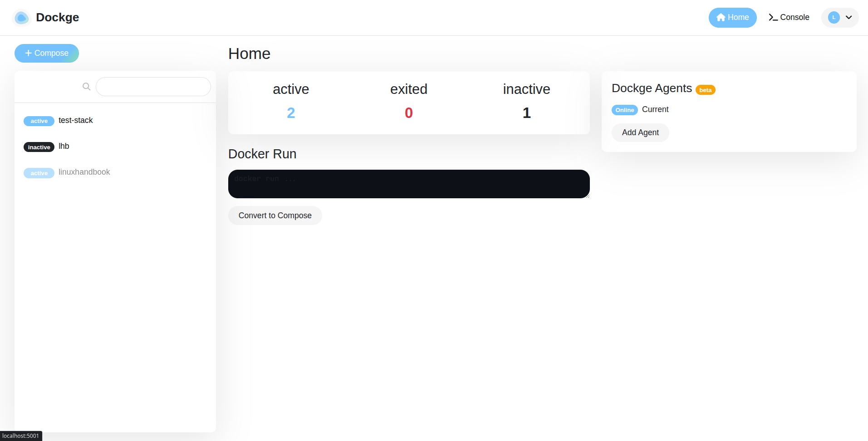Screen dimensions: 868x441
Task: Open the Console terminal icon
Action: point(772,17)
